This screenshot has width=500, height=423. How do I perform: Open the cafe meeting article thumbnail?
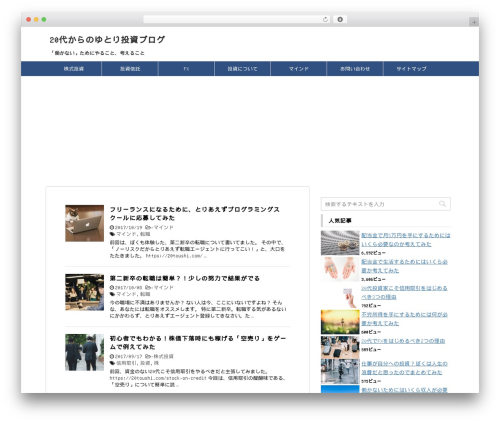click(84, 292)
